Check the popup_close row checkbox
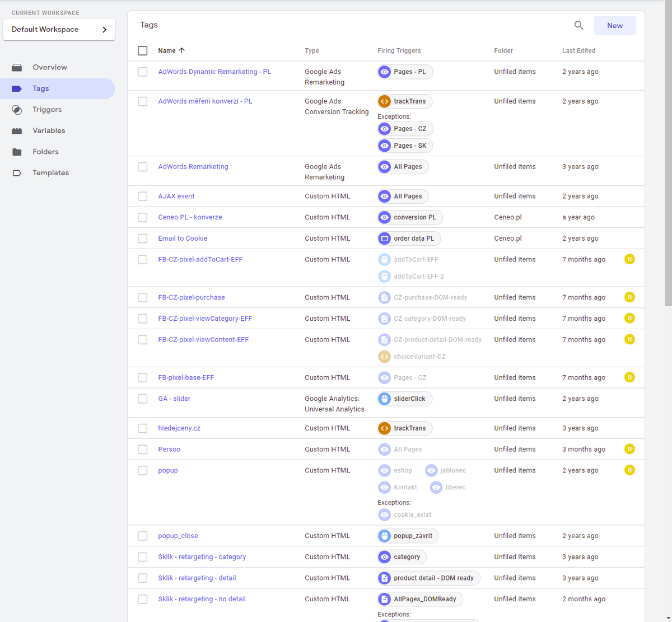 143,536
